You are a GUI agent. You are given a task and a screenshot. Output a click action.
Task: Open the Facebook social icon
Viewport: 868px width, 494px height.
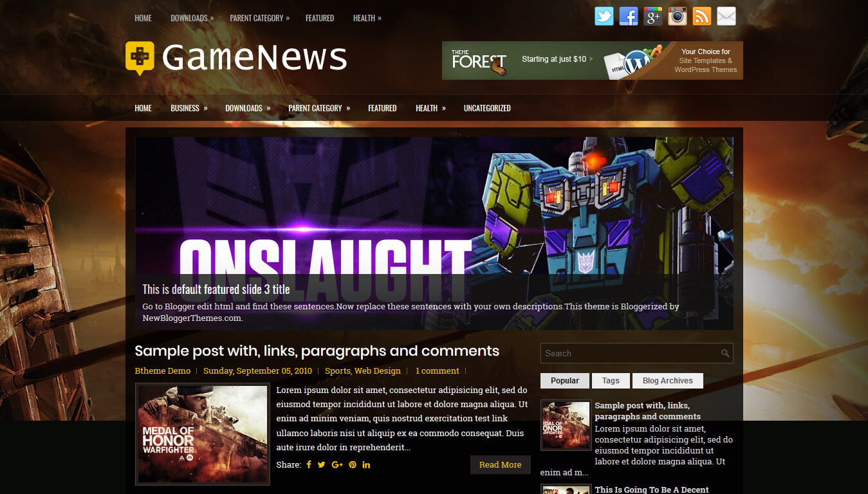(x=629, y=16)
